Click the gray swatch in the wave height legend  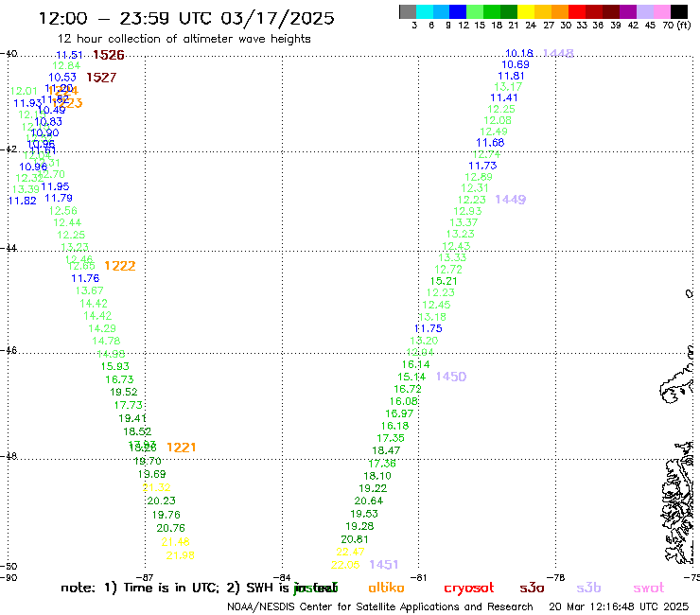[408, 11]
